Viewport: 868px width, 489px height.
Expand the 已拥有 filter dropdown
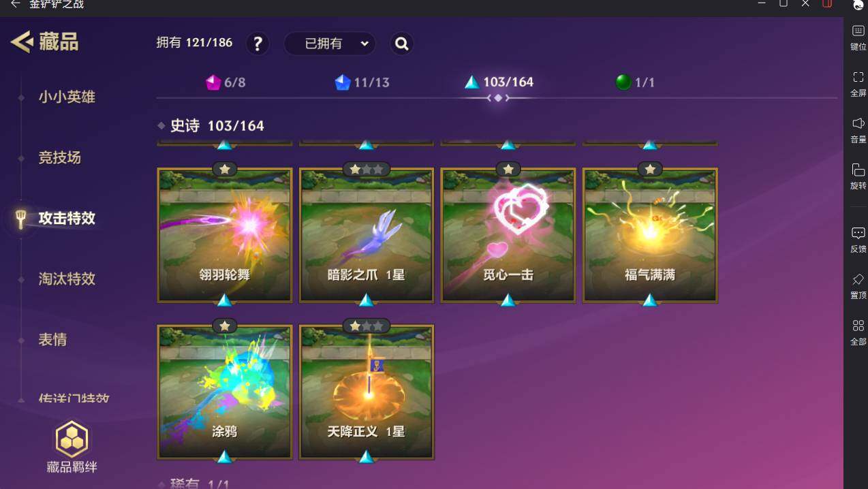point(330,44)
